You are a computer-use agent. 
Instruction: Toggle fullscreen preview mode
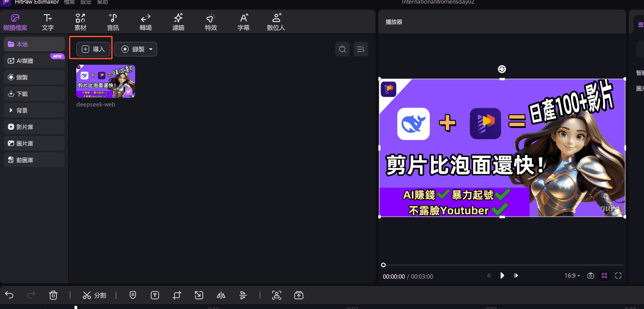pos(618,275)
